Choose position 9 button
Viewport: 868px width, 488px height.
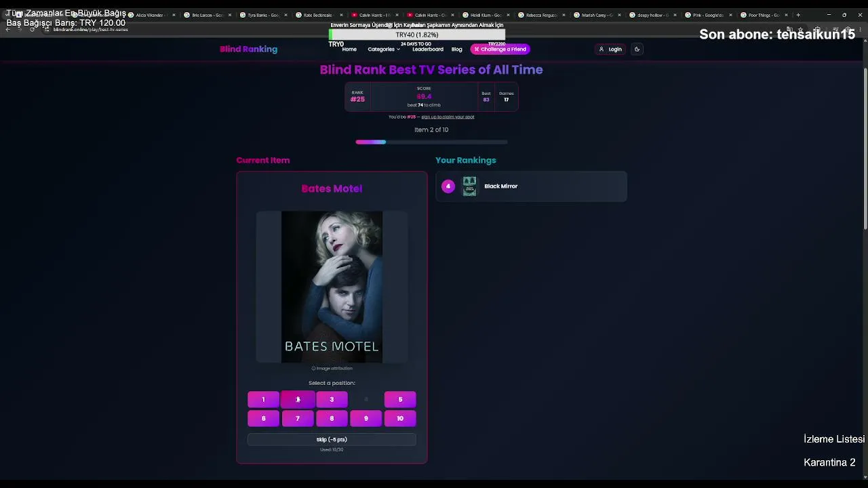(366, 418)
